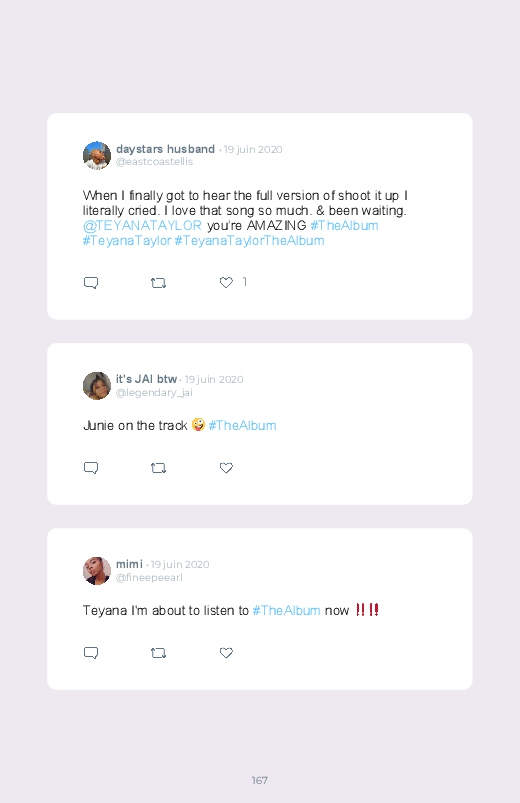Open it's JAI btw profile avatar
520x803 pixels.
[x=97, y=386]
